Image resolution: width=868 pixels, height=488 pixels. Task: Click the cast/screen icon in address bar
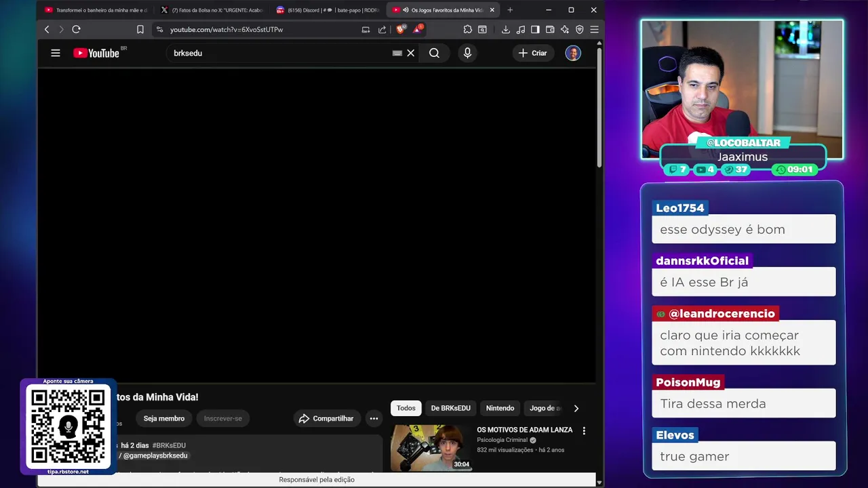point(366,29)
